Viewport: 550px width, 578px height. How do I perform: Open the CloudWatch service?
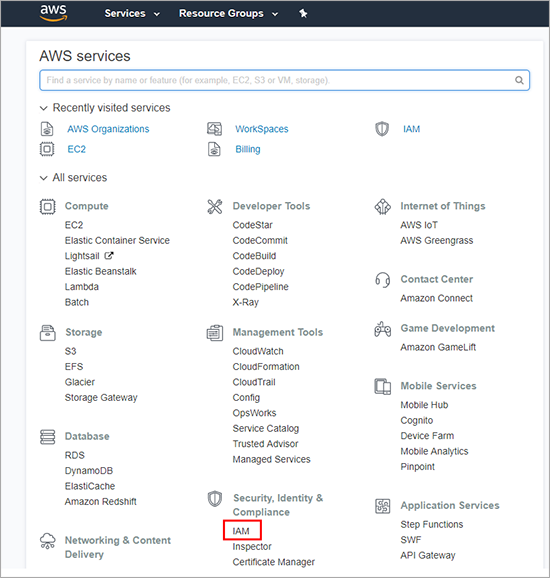(x=258, y=351)
